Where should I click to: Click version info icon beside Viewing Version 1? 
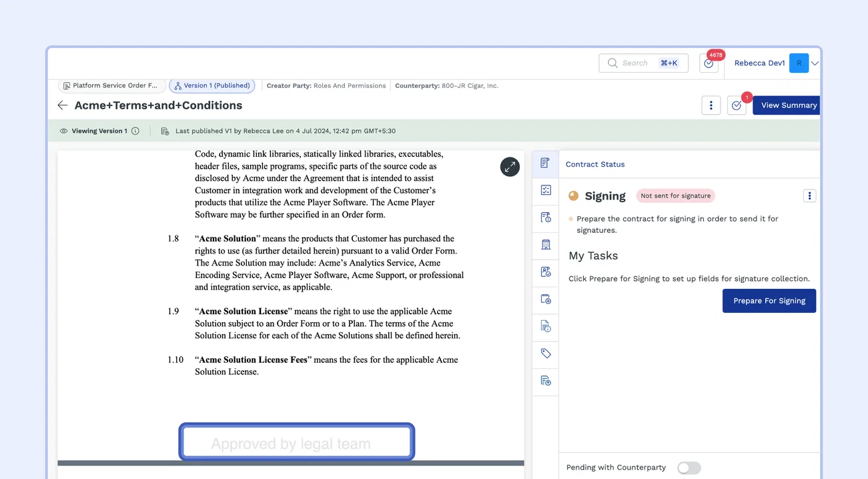[135, 131]
